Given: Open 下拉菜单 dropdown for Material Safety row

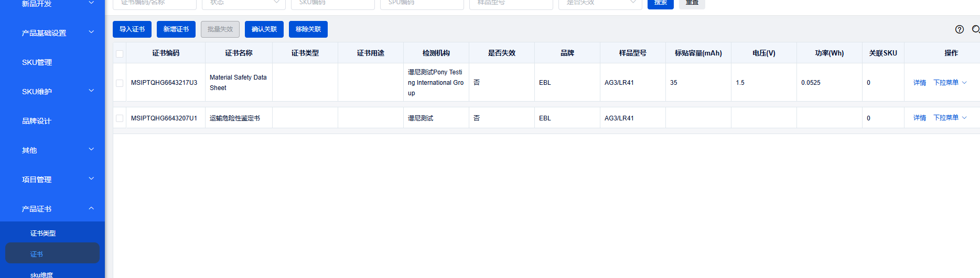Looking at the screenshot, I should (x=950, y=83).
